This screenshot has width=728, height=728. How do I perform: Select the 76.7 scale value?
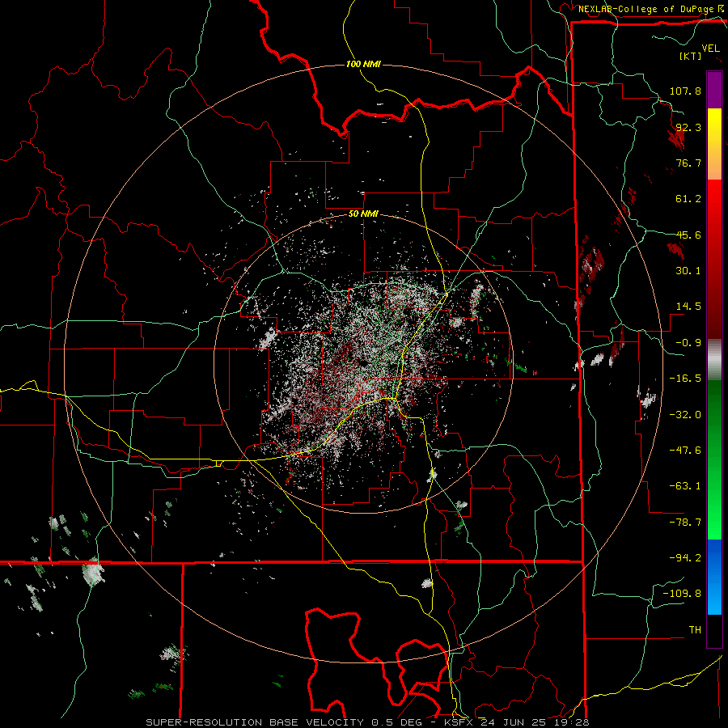click(x=688, y=163)
